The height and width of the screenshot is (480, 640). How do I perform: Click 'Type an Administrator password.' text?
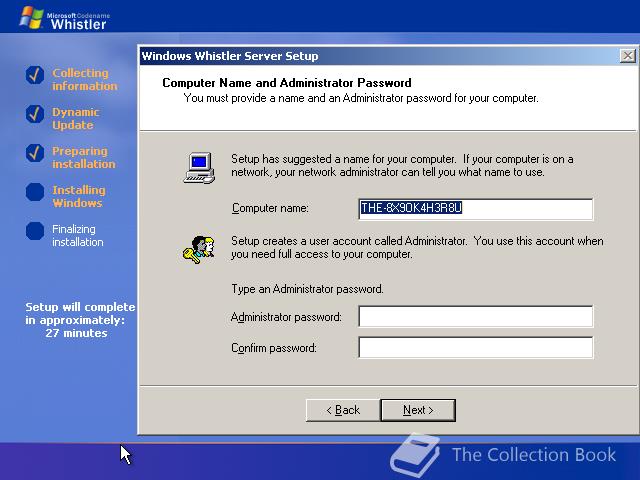click(x=307, y=289)
